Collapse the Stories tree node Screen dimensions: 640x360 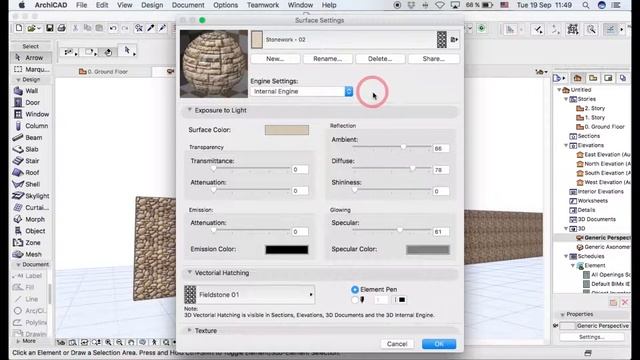coord(566,99)
